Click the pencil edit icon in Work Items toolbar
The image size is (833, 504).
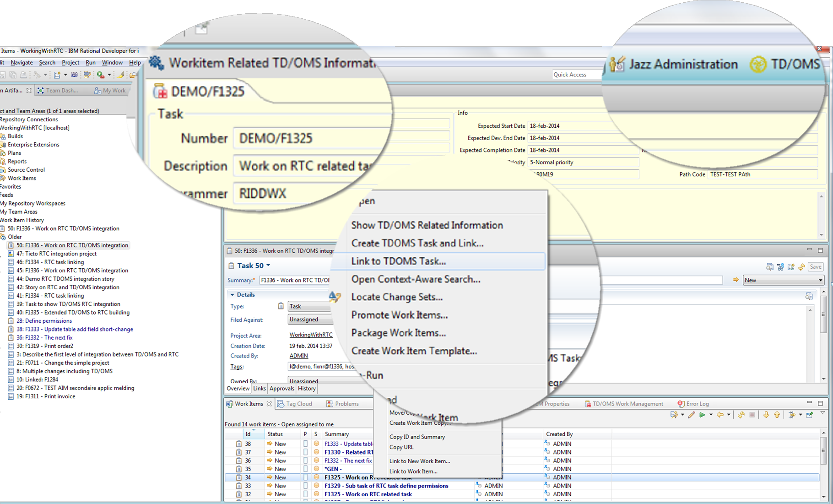(691, 415)
